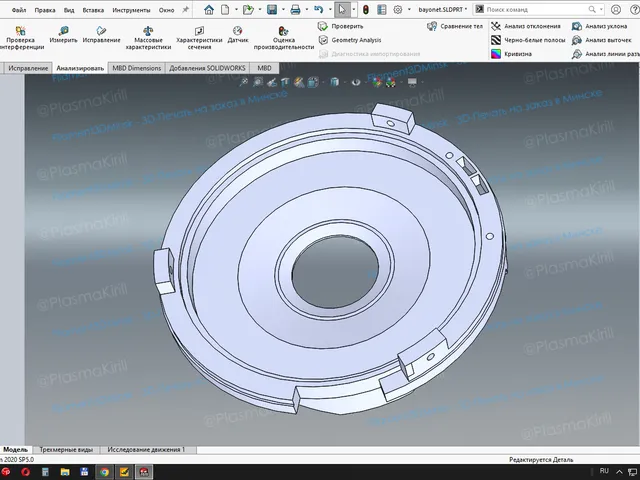Image resolution: width=640 pixels, height=480 pixels.
Task: Toggle Черно-белые полосы zebra stripes
Action: click(x=528, y=40)
